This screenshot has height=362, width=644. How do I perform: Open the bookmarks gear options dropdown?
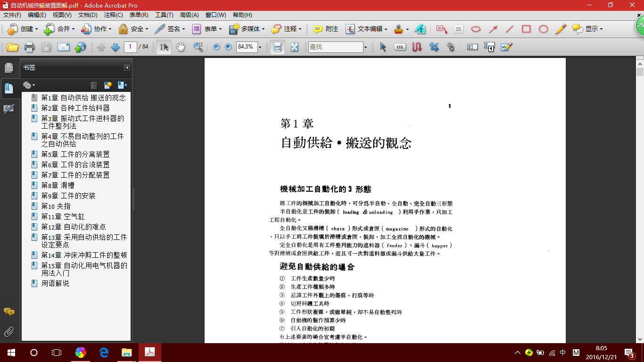click(29, 85)
